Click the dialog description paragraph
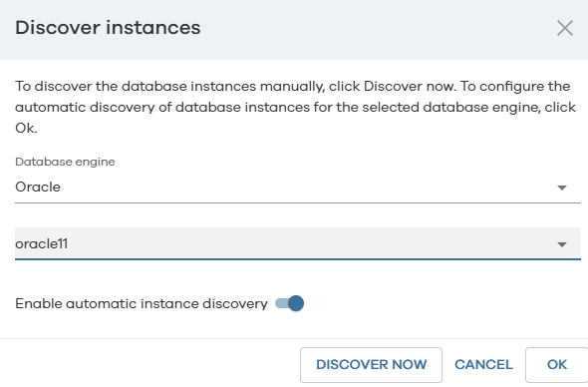588x387 pixels. click(x=296, y=108)
